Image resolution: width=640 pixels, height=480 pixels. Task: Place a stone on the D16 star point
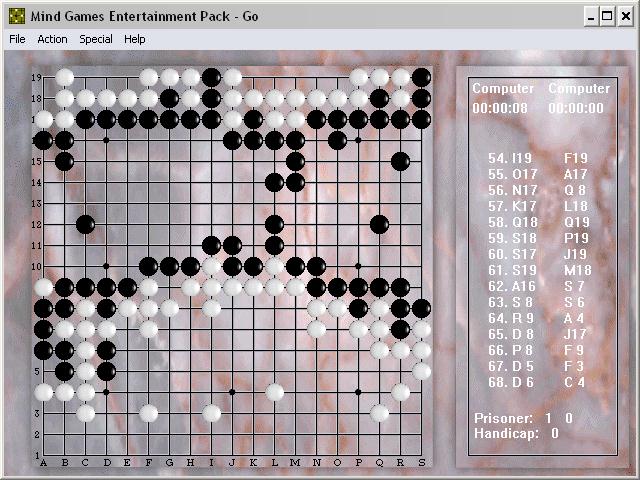coord(107,140)
